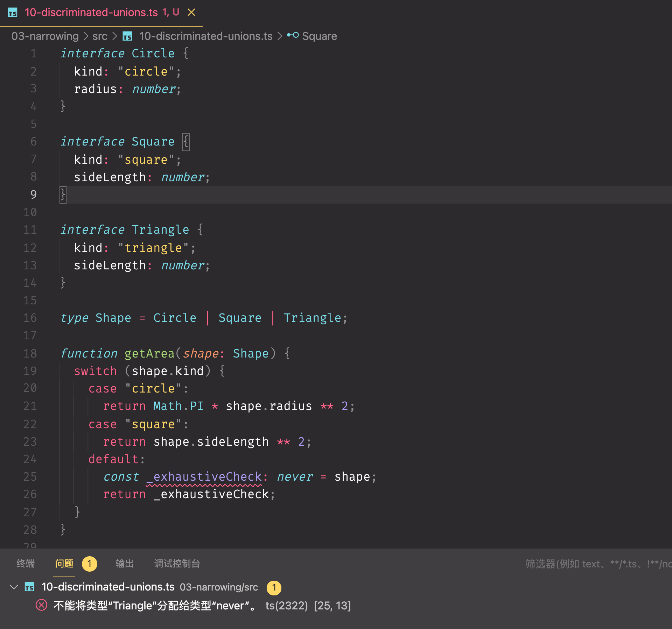Click the 10-discriminated-unions.ts breadcrumb file
The width and height of the screenshot is (672, 629).
pos(206,36)
